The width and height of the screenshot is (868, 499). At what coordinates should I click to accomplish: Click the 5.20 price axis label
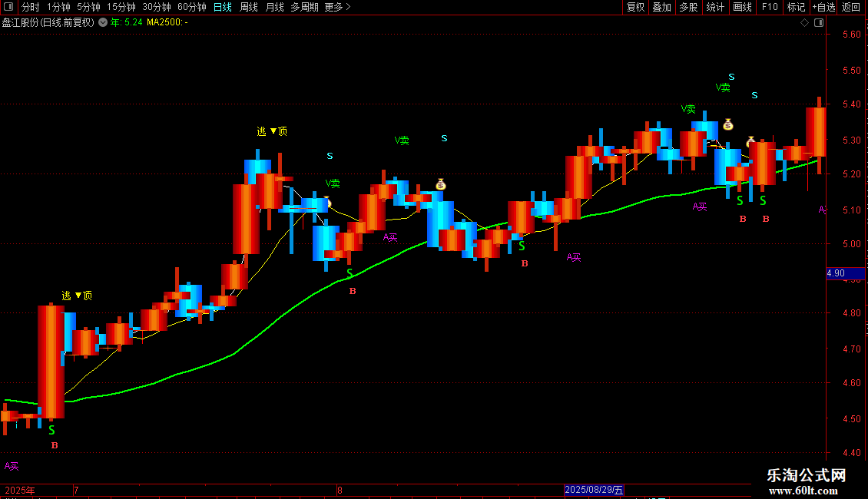[x=851, y=174]
